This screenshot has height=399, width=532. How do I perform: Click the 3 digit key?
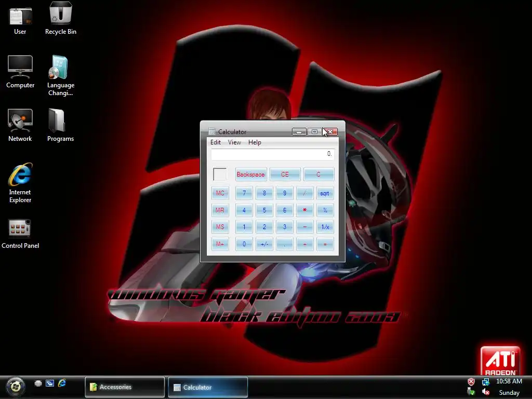pyautogui.click(x=285, y=227)
